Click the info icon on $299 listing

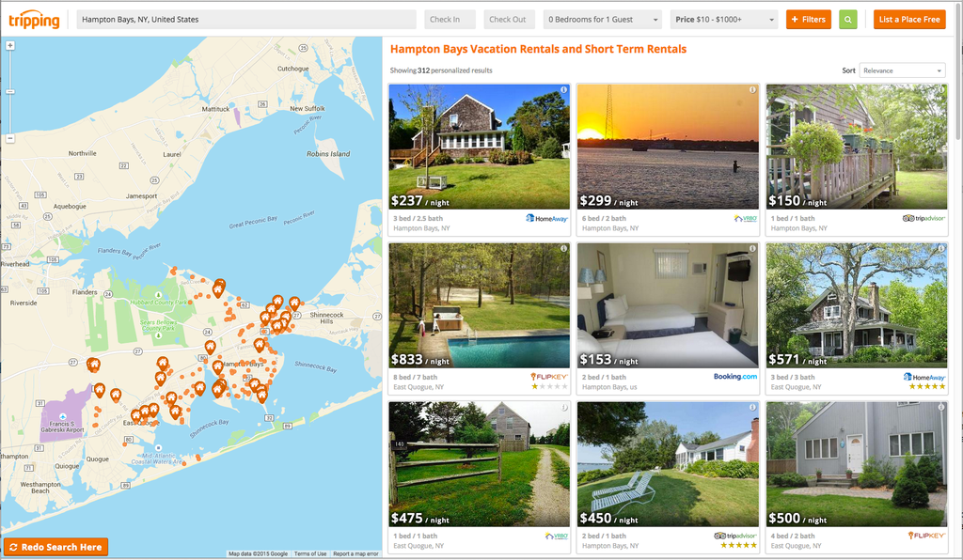click(x=751, y=89)
